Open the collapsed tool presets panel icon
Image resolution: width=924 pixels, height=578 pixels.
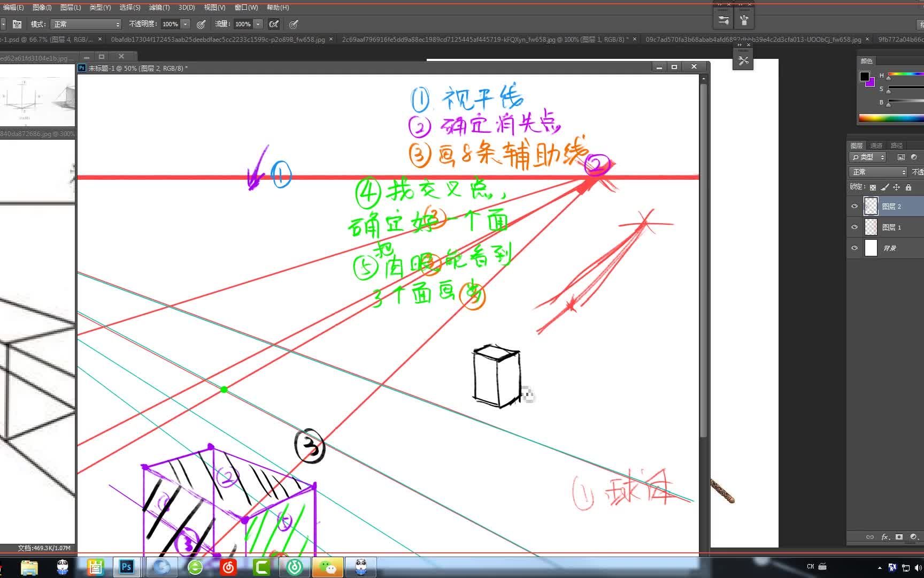743,60
